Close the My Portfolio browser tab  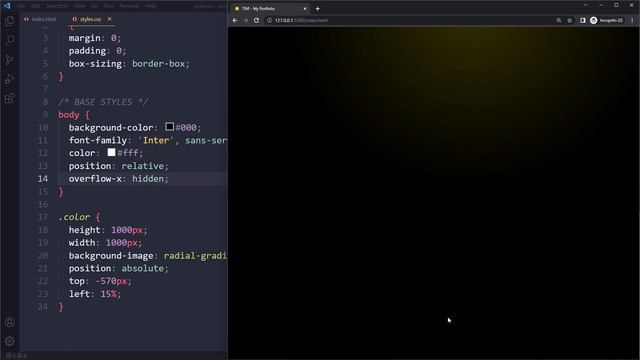[304, 9]
